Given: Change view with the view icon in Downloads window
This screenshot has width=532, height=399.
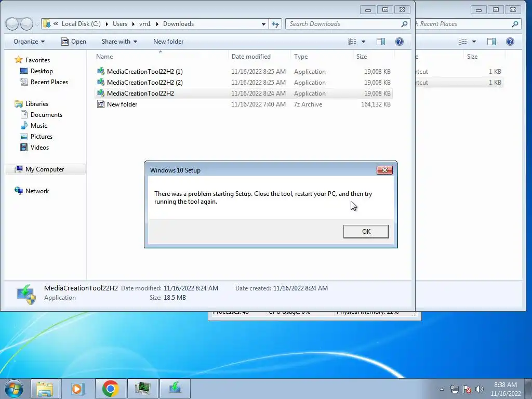Looking at the screenshot, I should pos(352,42).
